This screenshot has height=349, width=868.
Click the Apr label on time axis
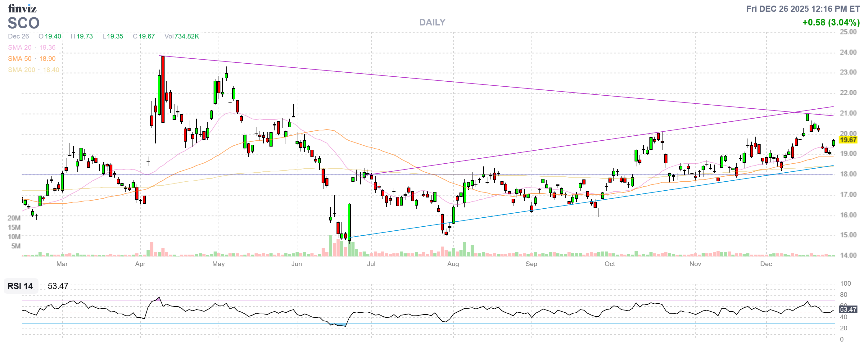140,264
